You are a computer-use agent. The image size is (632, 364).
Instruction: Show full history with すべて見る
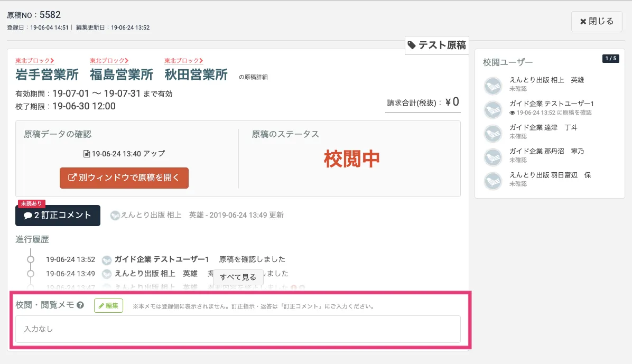(238, 277)
